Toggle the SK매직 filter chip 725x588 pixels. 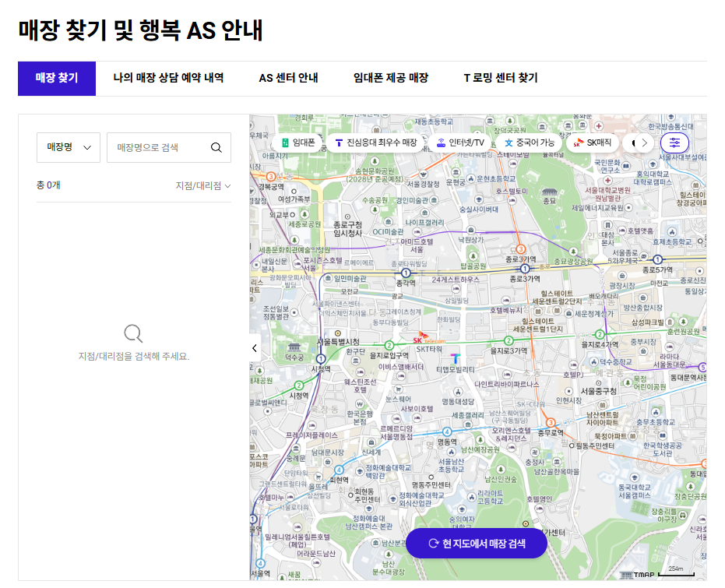[x=593, y=143]
